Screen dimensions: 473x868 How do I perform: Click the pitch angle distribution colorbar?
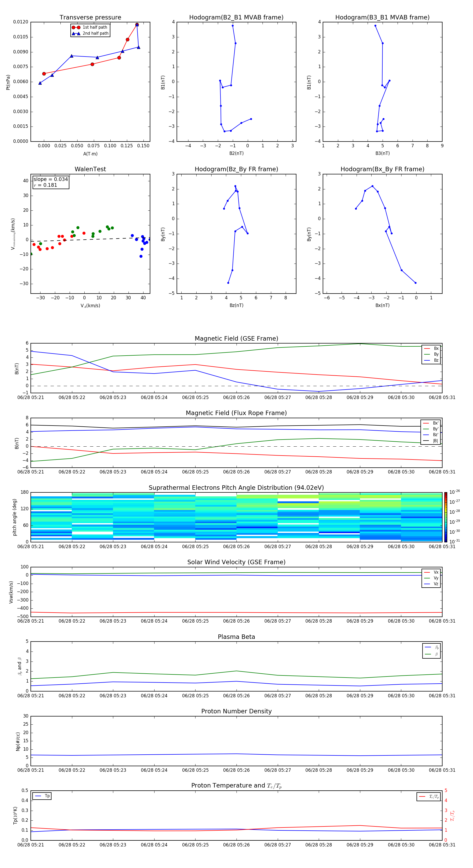[x=446, y=517]
